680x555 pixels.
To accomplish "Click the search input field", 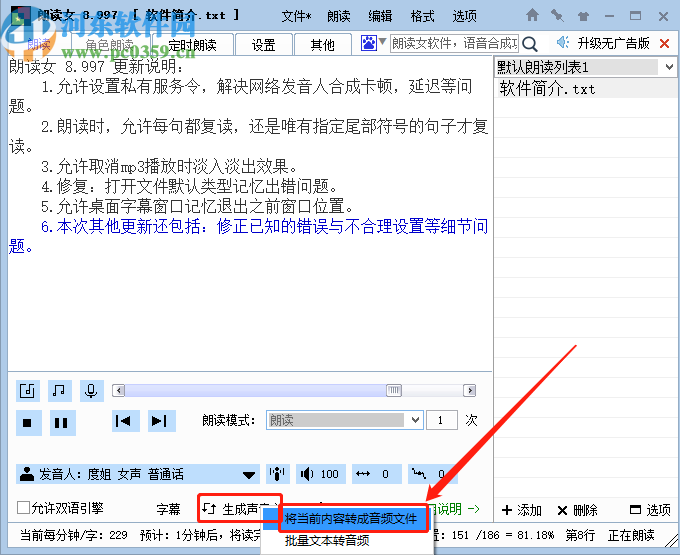I will point(454,43).
